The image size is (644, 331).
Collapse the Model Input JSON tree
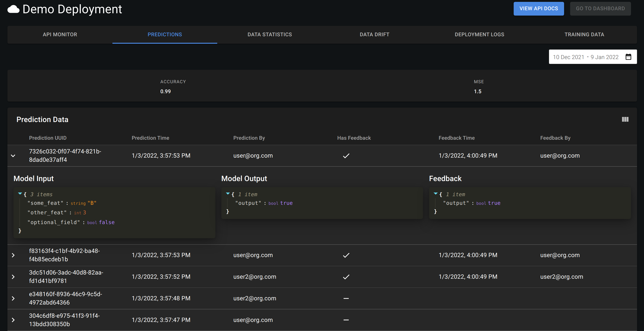coord(20,194)
